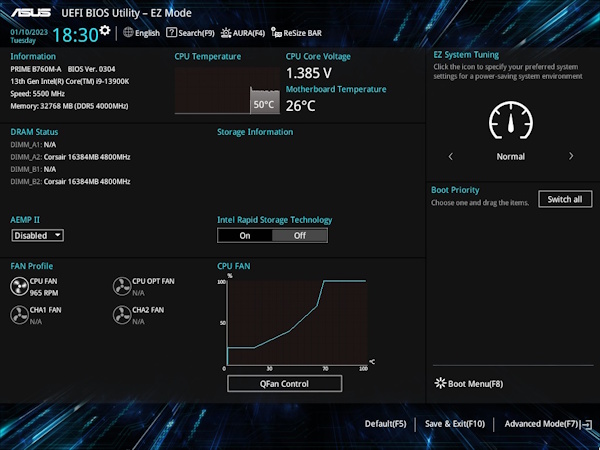600x450 pixels.
Task: Click the Normal tuning mode label
Action: pyautogui.click(x=510, y=157)
